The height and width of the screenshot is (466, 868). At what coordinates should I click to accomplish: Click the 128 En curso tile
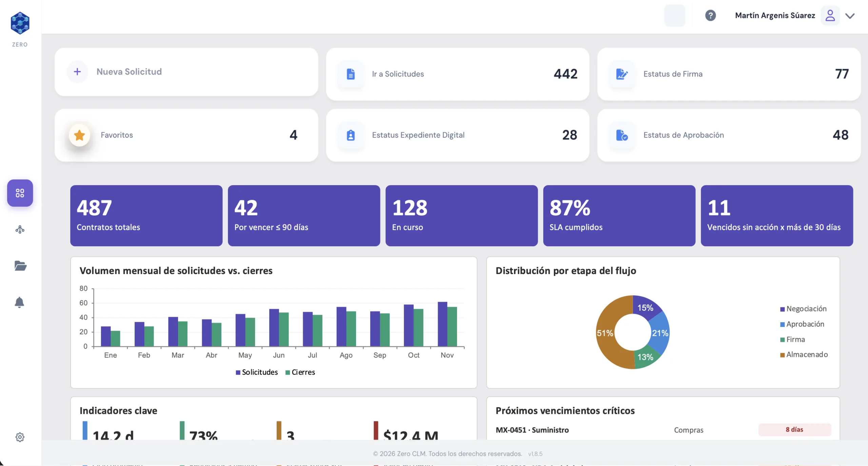[461, 215]
